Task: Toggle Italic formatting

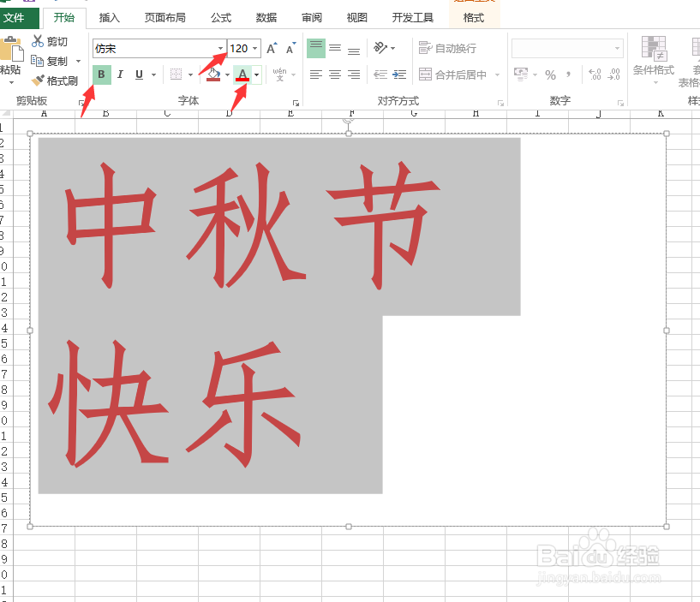Action: click(x=120, y=75)
